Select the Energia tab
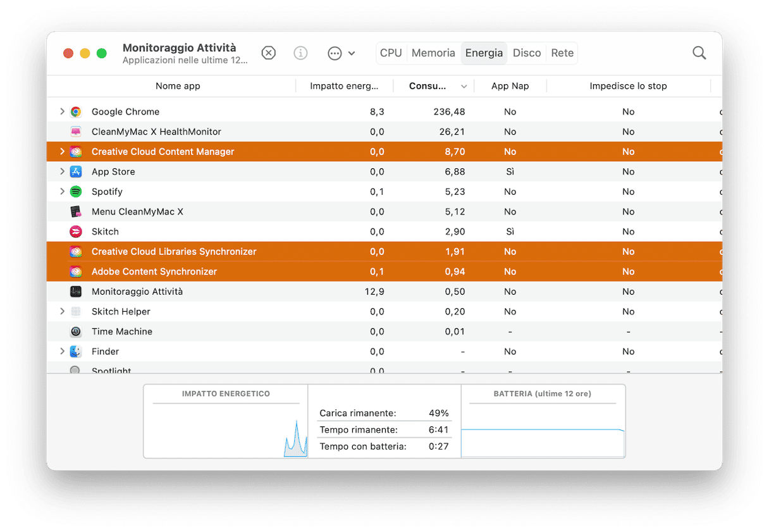The image size is (769, 532). pyautogui.click(x=484, y=53)
